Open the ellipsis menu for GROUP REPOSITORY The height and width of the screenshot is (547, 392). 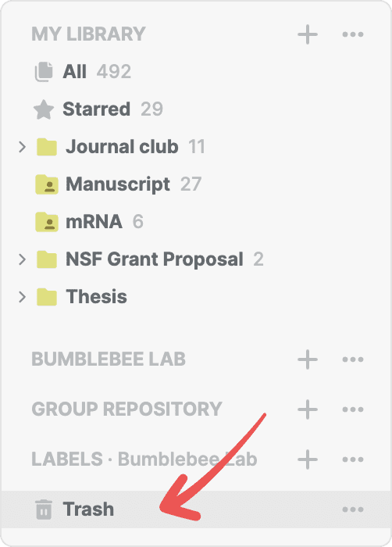point(353,409)
